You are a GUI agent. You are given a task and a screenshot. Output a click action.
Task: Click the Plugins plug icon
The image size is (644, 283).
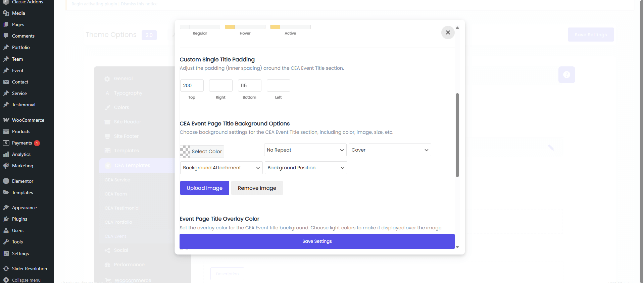coord(6,219)
